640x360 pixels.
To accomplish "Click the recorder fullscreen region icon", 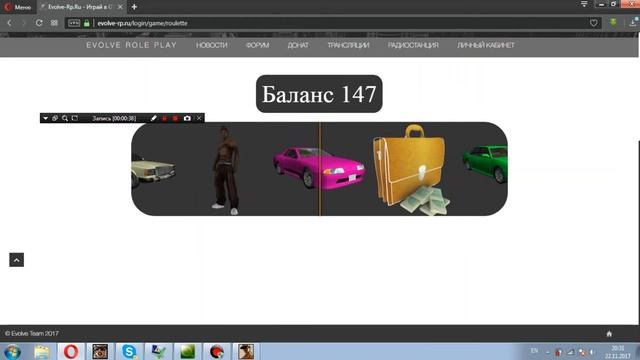I will pos(75,118).
